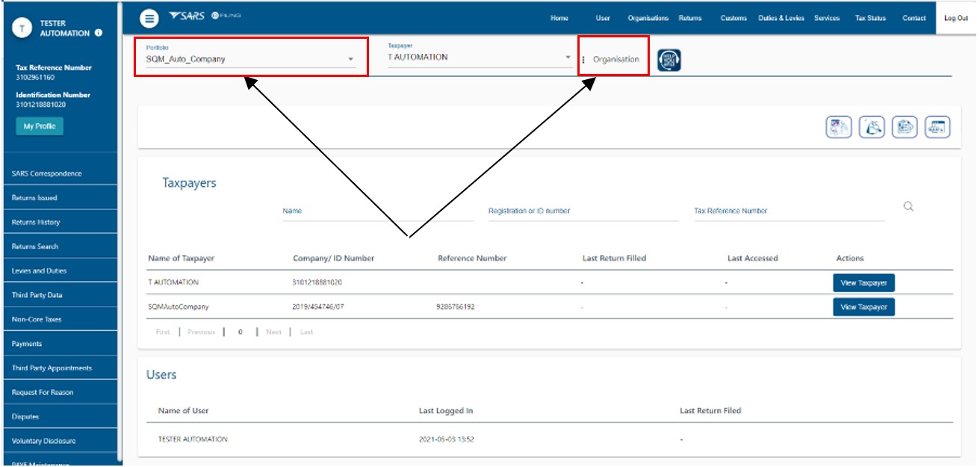Go to the Next page of taxpayers

pyautogui.click(x=274, y=332)
